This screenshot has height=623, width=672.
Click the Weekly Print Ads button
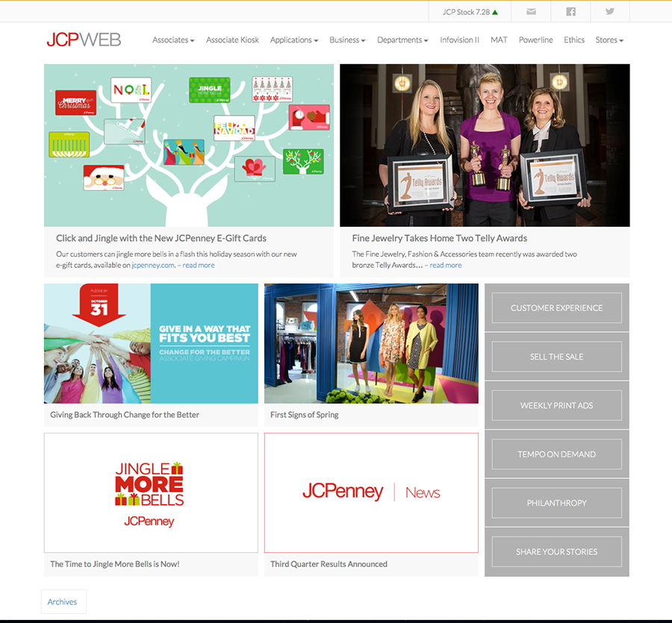(x=557, y=405)
